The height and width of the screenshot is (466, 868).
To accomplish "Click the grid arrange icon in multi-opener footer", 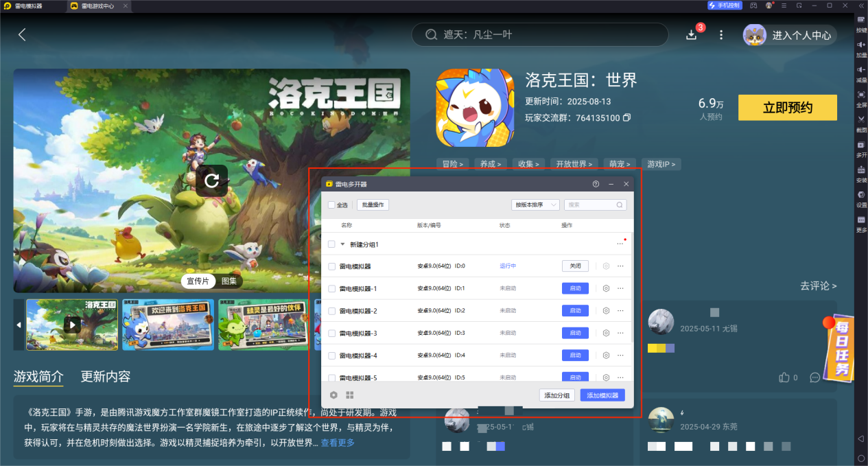I will 350,395.
